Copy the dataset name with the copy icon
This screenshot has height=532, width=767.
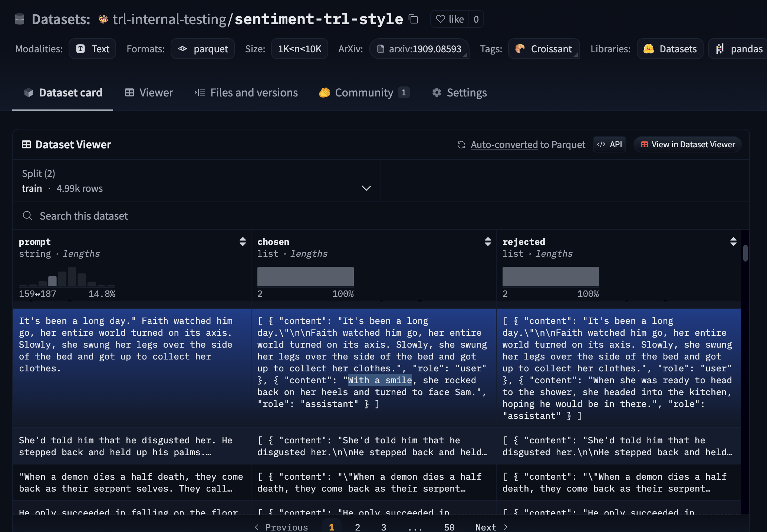(x=413, y=19)
